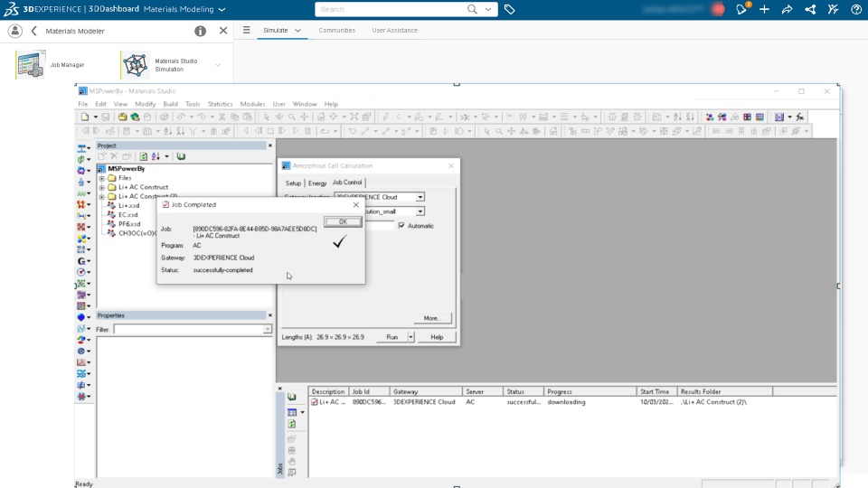Click the green refresh icon in Jobs side toolbar
Viewport: 868px width, 488px height.
292,424
